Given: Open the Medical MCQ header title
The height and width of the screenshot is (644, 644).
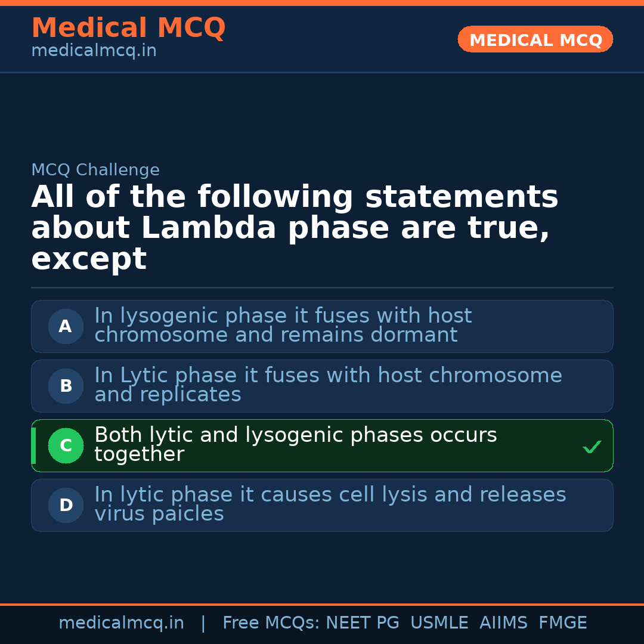Looking at the screenshot, I should [x=128, y=28].
